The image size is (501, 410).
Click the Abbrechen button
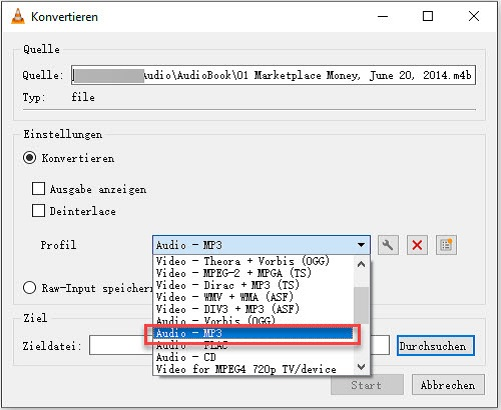(x=448, y=385)
